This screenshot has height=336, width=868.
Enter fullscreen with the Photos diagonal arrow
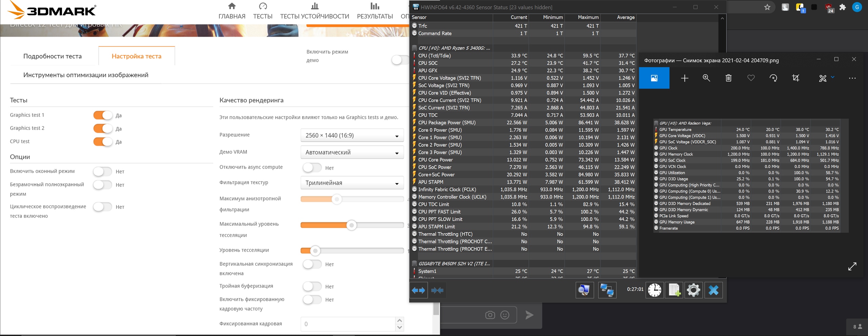(852, 266)
